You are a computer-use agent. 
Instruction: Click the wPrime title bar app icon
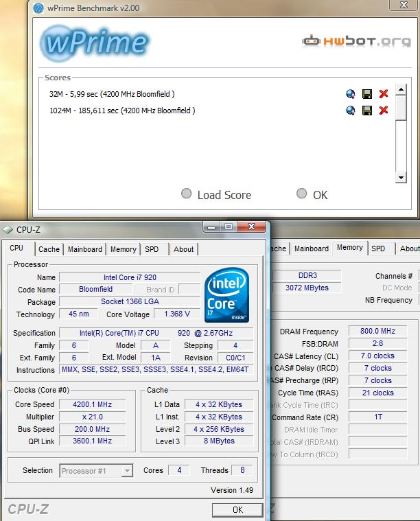(38, 8)
